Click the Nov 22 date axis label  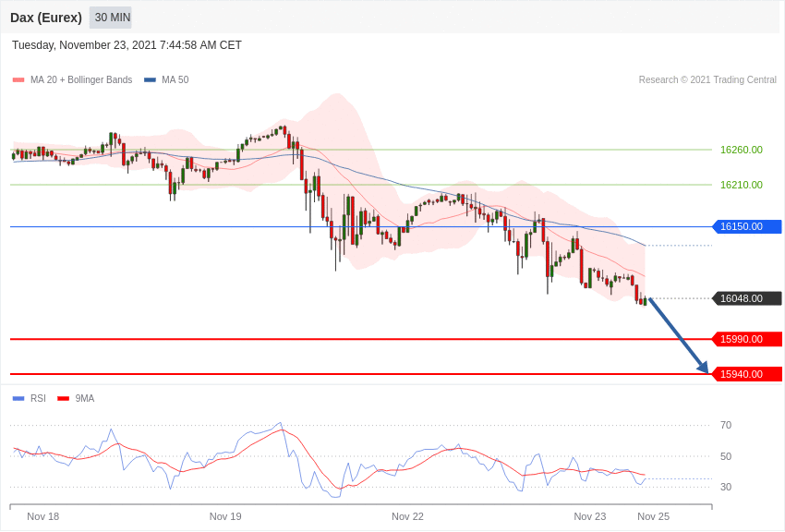pos(407,516)
